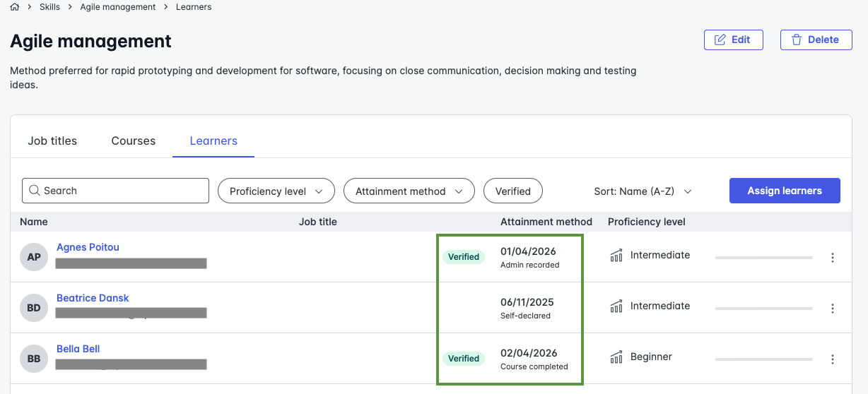Screen dimensions: 868x394
Task: Click the Job title column header
Action: pyautogui.click(x=318, y=222)
